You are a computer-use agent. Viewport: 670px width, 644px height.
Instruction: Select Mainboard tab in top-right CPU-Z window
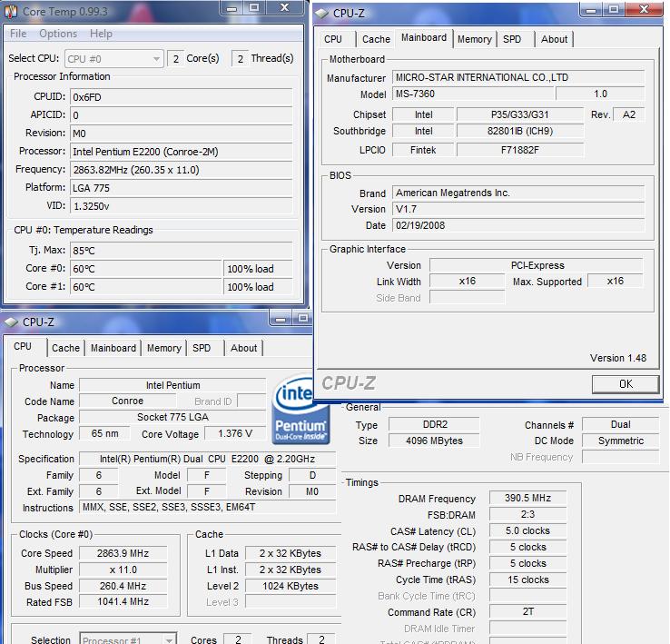click(423, 38)
